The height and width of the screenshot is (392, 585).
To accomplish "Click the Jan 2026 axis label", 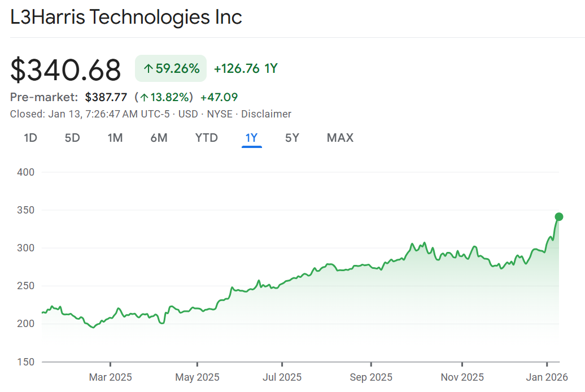I will click(546, 377).
